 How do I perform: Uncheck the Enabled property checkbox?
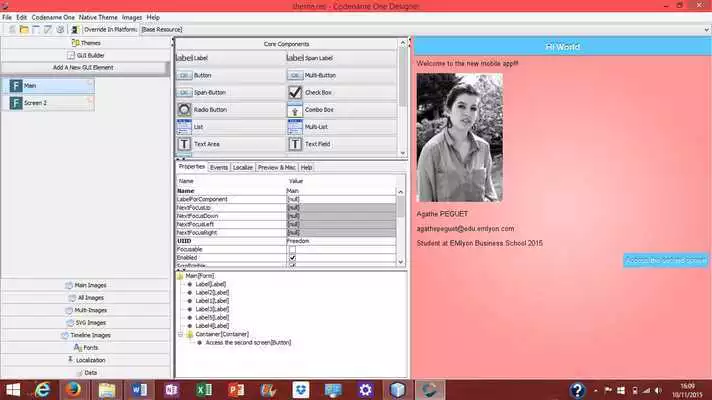click(292, 258)
